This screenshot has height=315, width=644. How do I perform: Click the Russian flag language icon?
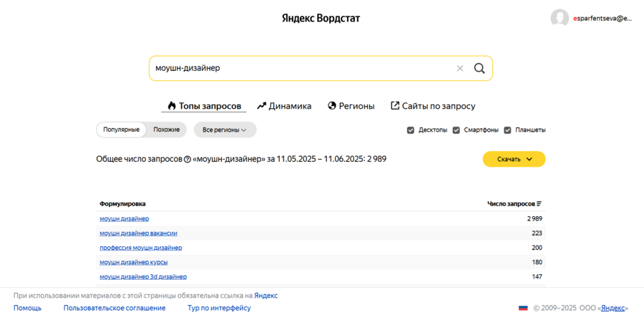[523, 308]
